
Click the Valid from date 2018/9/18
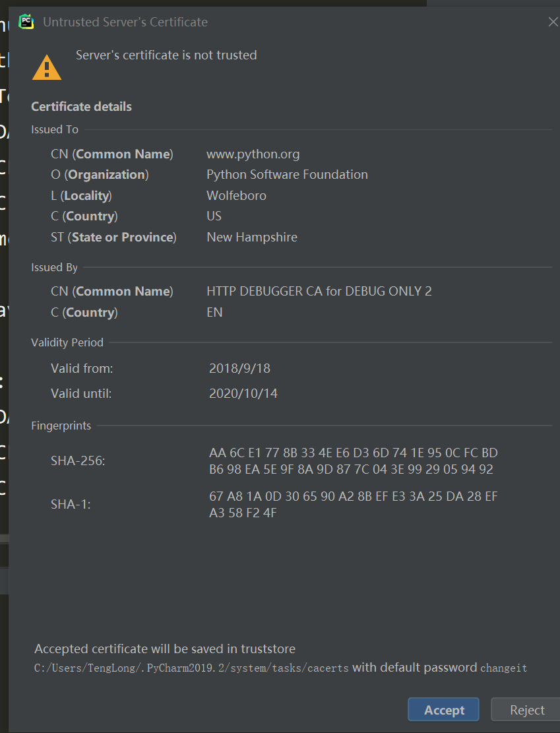coord(239,368)
